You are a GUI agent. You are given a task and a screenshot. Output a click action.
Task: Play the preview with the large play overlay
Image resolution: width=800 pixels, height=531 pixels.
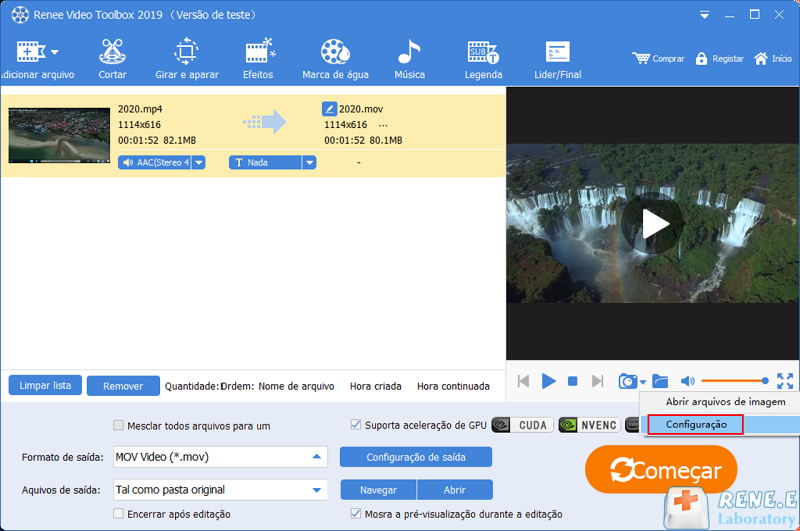pyautogui.click(x=653, y=223)
